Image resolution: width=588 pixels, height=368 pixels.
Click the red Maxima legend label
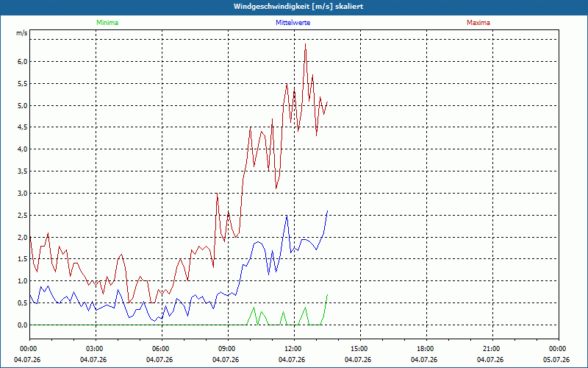point(478,23)
